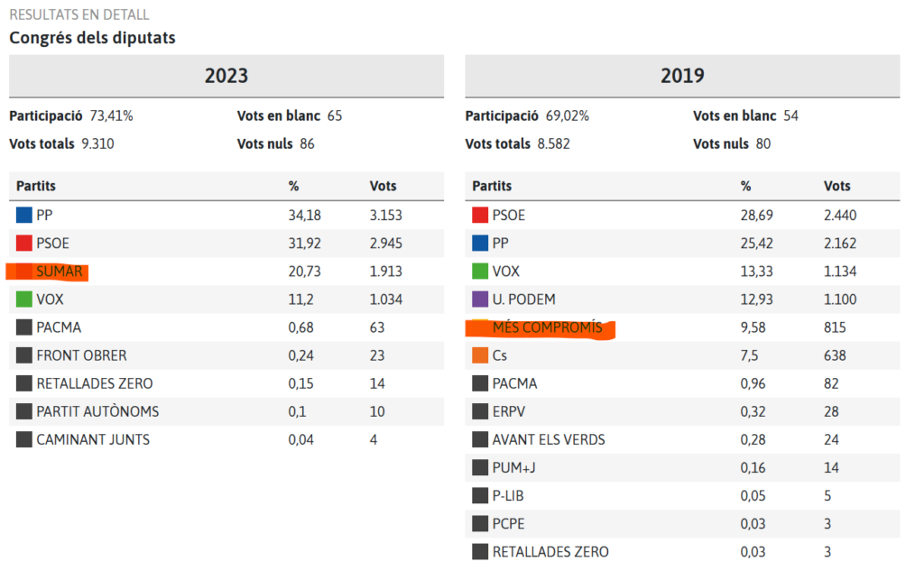Click the dark square beside ERPV
Image resolution: width=924 pixels, height=580 pixels.
click(480, 412)
